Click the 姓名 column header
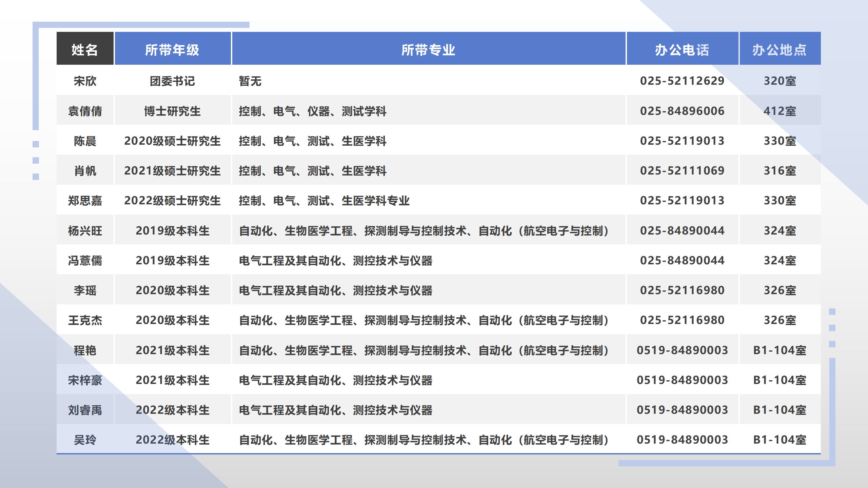868x488 pixels. tap(85, 48)
